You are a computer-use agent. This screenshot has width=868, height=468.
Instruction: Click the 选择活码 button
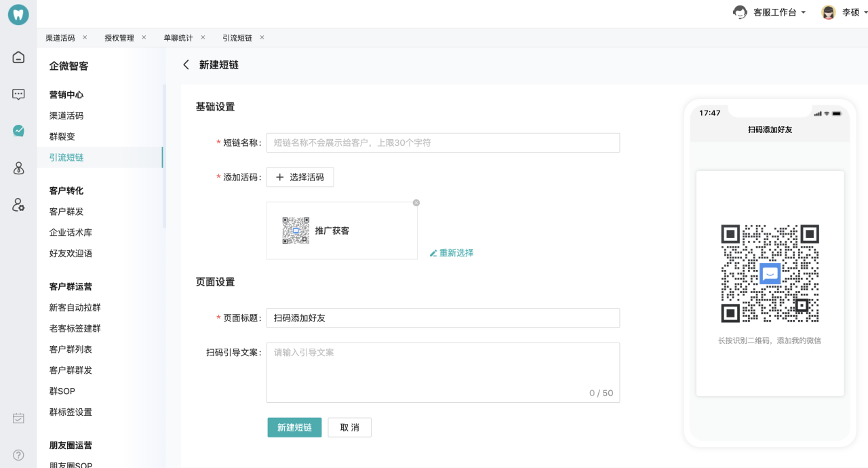click(300, 177)
